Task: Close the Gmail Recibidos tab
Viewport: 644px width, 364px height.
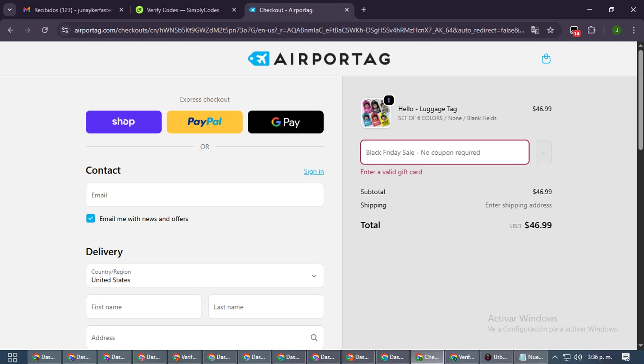Action: [122, 10]
